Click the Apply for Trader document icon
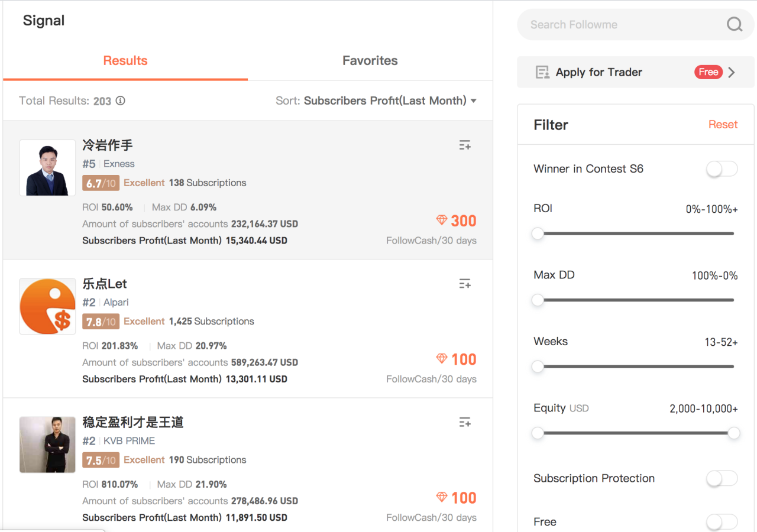 pyautogui.click(x=542, y=72)
